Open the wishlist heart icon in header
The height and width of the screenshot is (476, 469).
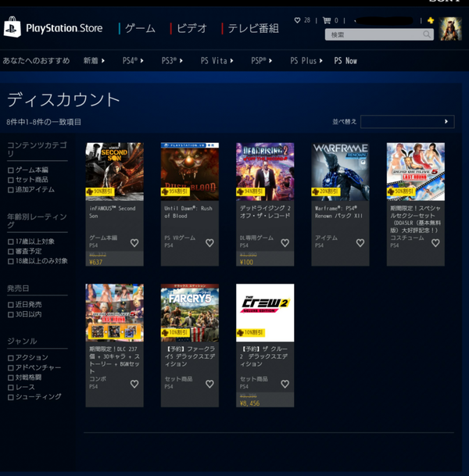coord(297,20)
